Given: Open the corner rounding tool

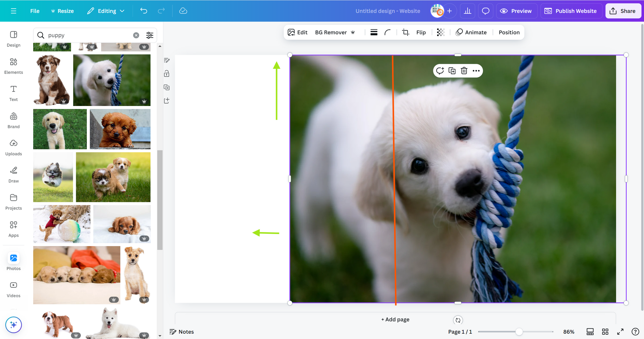Looking at the screenshot, I should 387,32.
